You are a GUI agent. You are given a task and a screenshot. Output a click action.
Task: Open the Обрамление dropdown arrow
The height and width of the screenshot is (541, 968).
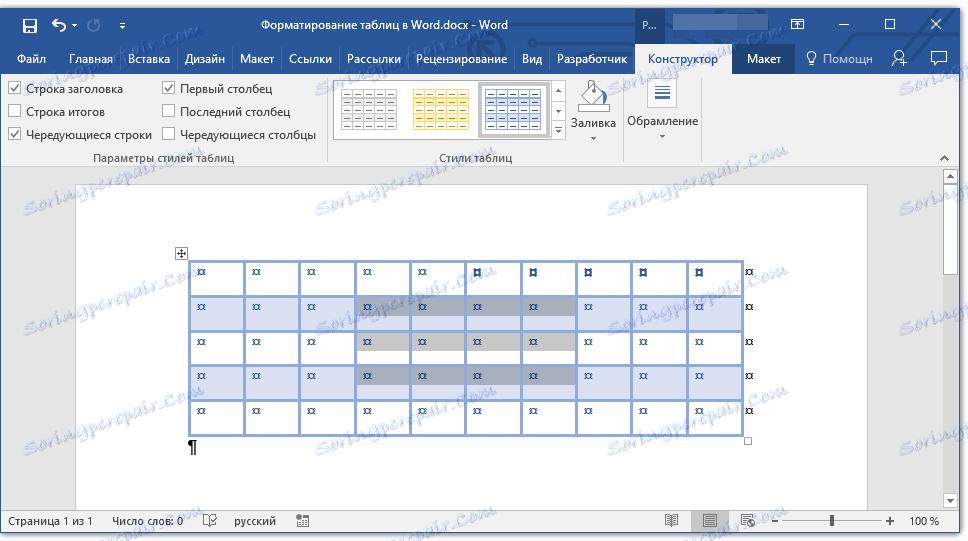(662, 136)
